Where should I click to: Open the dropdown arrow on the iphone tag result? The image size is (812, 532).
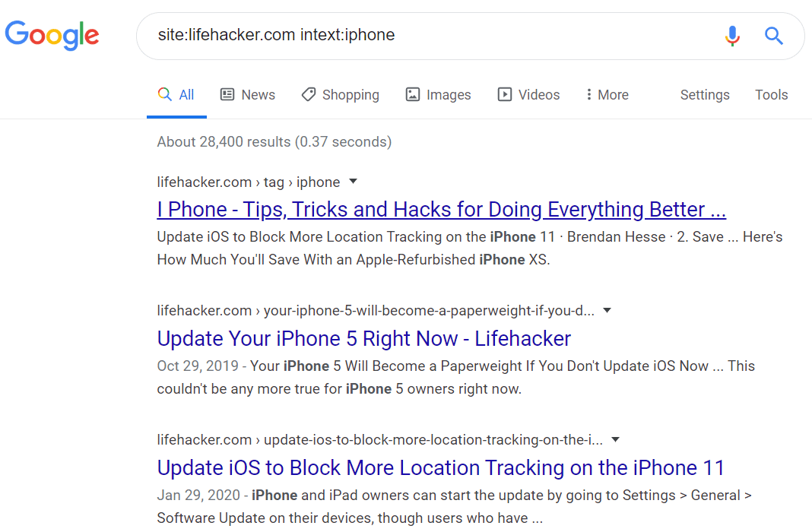[x=353, y=181]
